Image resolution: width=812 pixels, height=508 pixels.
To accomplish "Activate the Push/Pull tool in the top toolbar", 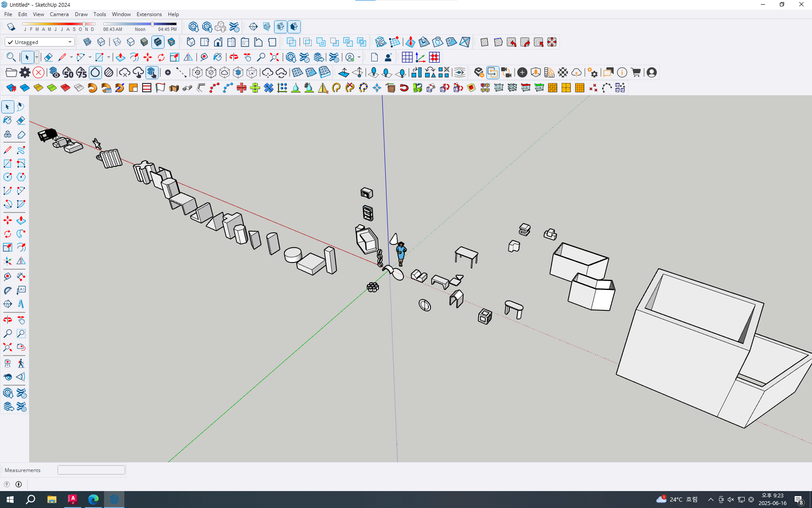I will coord(120,57).
